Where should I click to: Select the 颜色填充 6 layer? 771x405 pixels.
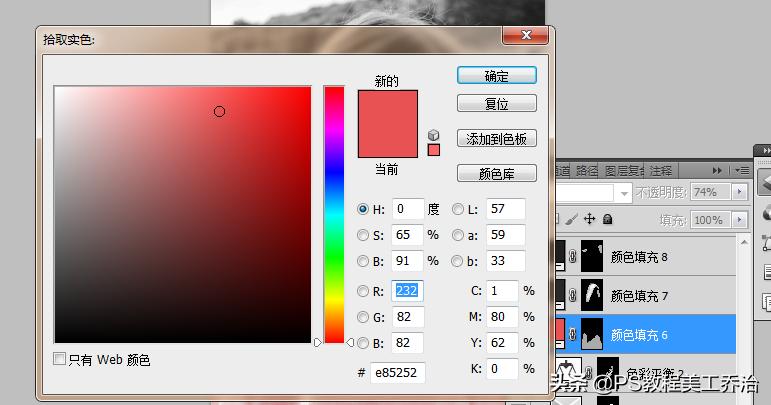(x=645, y=335)
